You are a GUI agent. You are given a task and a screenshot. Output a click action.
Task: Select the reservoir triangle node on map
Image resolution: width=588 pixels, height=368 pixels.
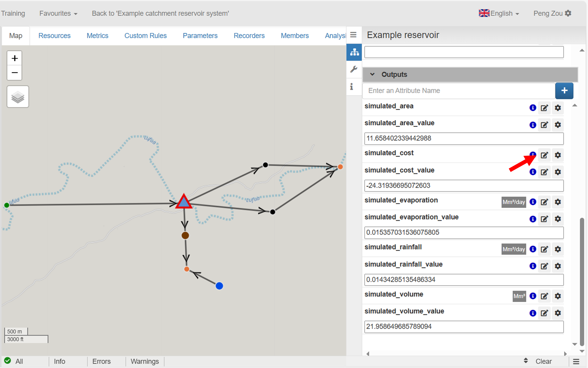coord(184,202)
